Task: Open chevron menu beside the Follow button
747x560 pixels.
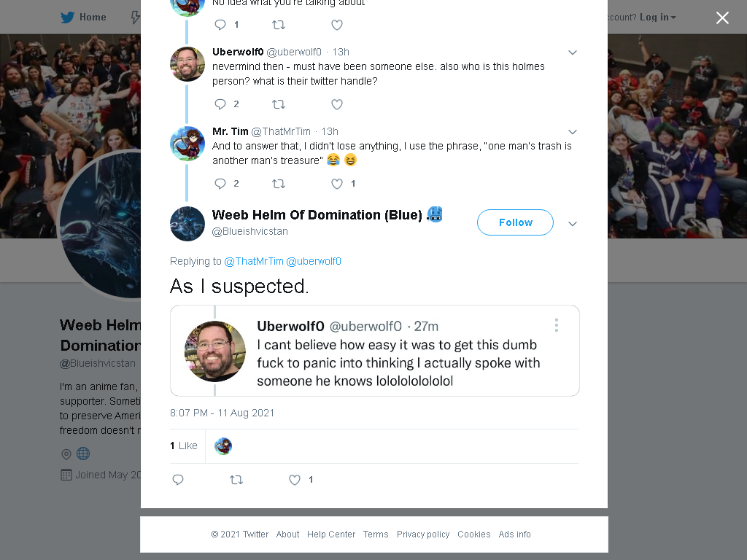Action: [x=573, y=224]
